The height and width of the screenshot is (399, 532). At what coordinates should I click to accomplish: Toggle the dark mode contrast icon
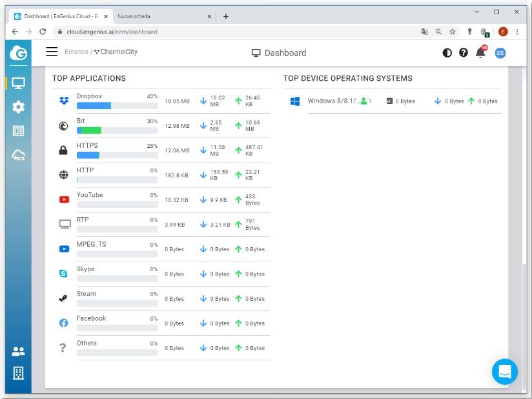point(447,53)
